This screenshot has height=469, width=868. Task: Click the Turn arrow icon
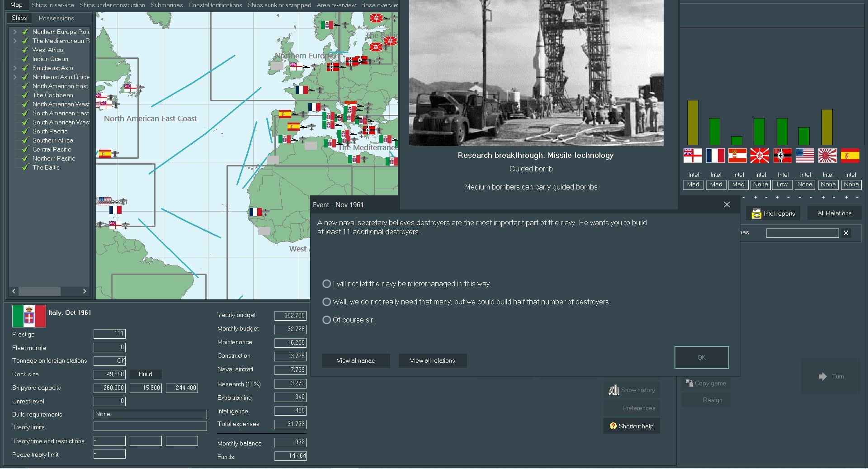coord(823,376)
